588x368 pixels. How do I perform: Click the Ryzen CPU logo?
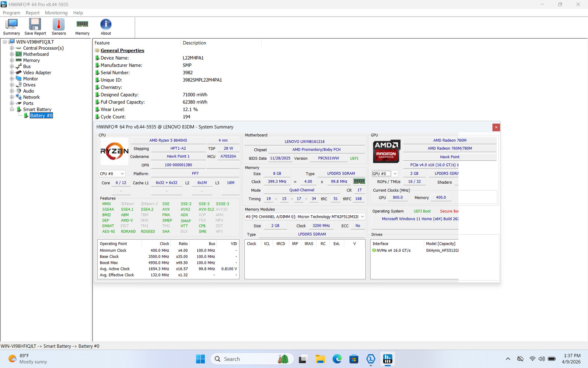click(x=114, y=151)
